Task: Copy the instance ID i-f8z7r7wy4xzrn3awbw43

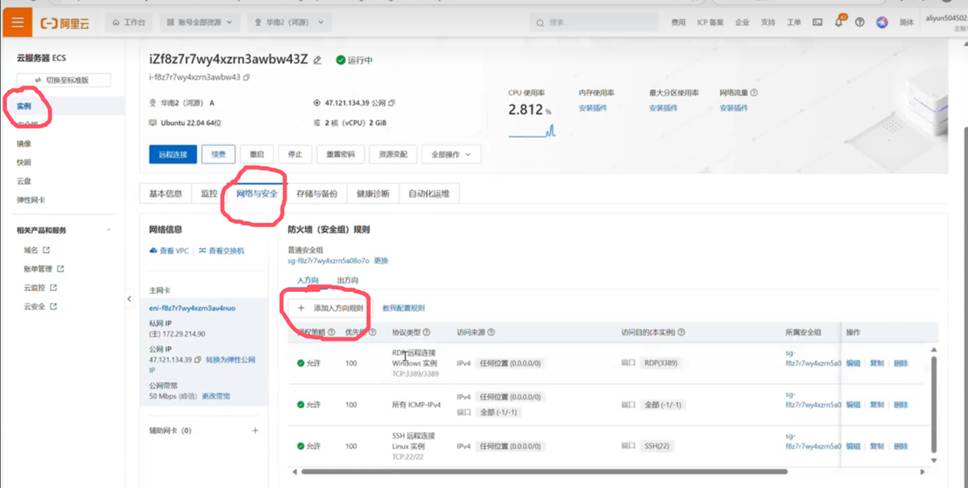Action: 247,77
